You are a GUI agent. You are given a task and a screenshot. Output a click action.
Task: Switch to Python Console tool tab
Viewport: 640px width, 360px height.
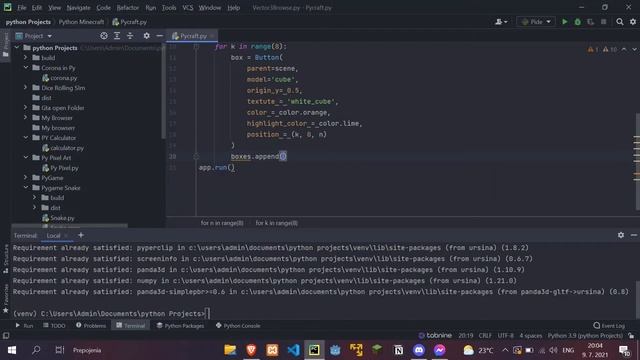(x=238, y=325)
